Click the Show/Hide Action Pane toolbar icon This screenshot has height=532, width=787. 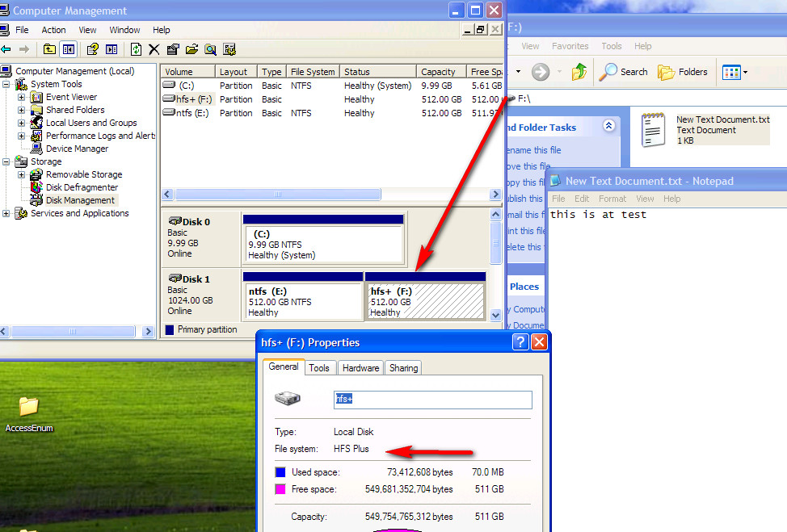pyautogui.click(x=112, y=49)
